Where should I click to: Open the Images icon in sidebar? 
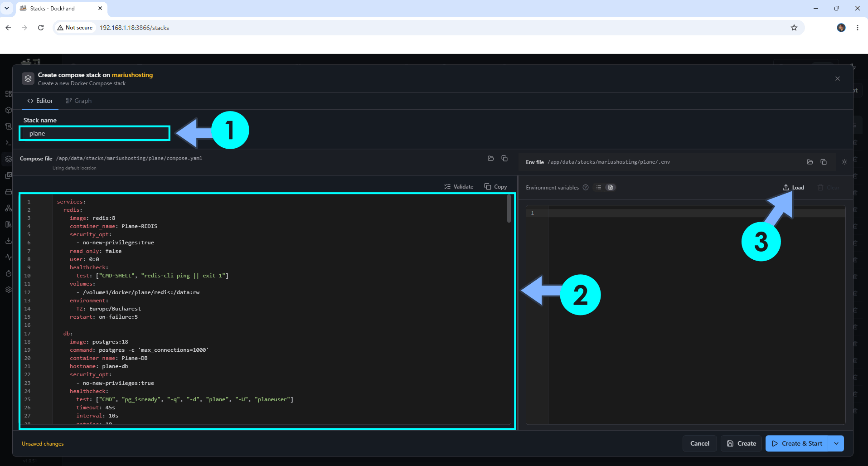8,175
